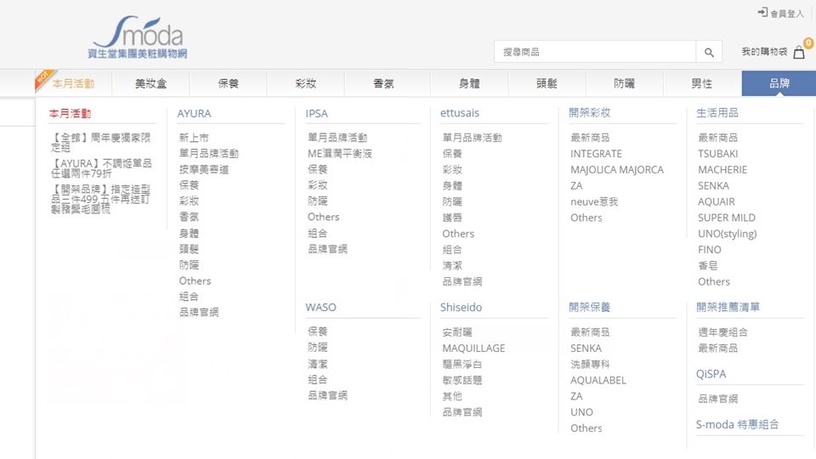Select the 品牌 nav tab

[779, 83]
